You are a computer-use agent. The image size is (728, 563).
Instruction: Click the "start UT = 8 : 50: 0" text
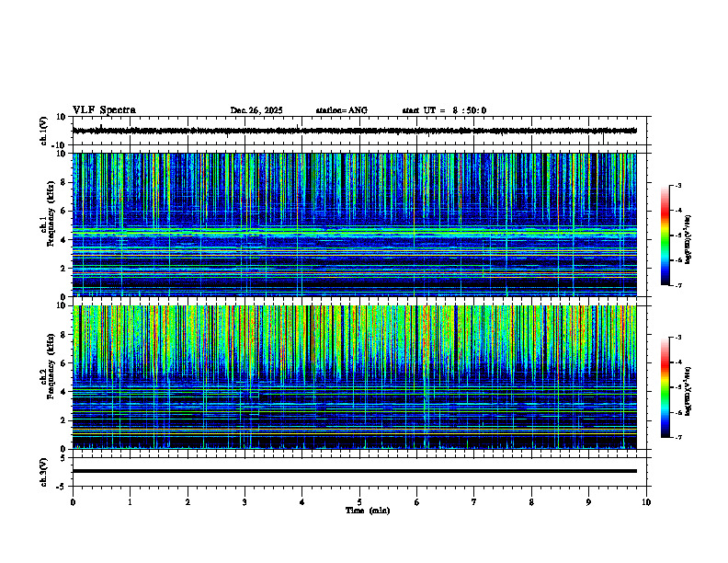[x=444, y=110]
